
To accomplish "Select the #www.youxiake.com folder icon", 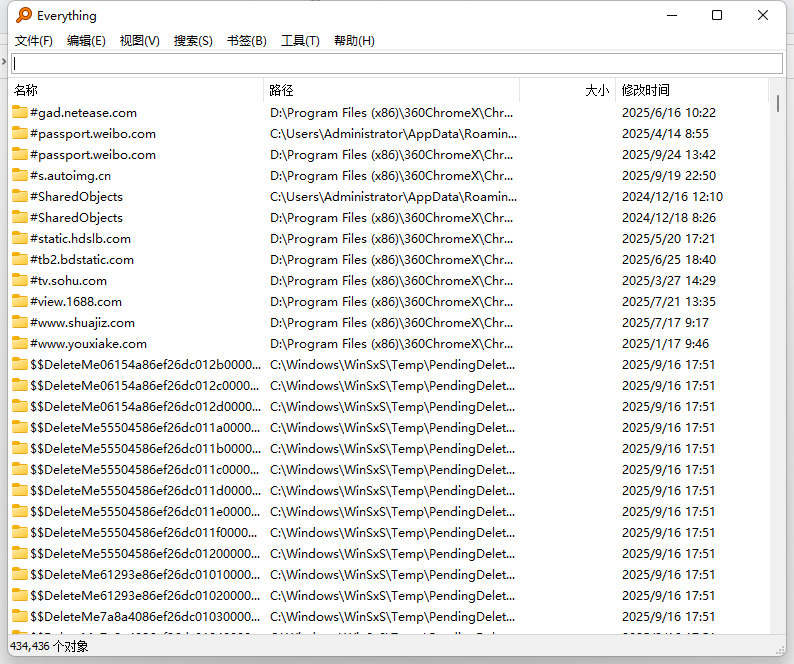I will (x=20, y=343).
